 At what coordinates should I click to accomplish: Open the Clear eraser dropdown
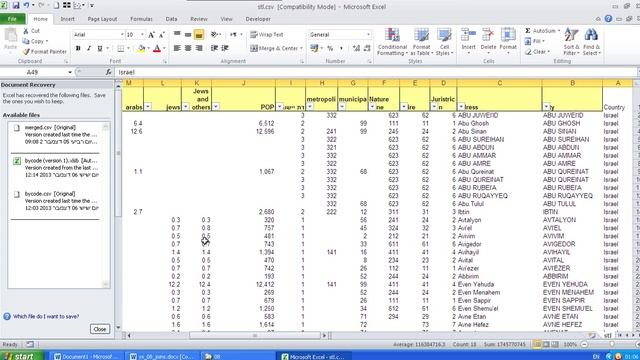click(x=537, y=52)
